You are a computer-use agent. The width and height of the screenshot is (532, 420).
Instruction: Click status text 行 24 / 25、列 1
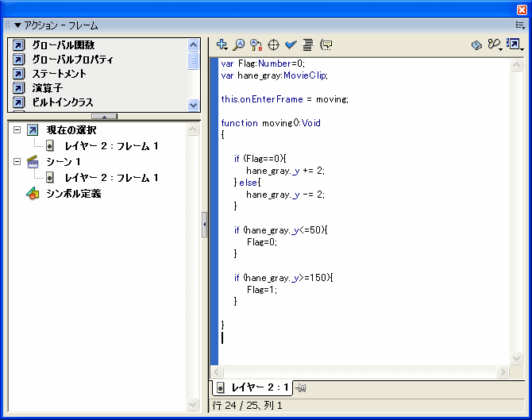click(247, 406)
